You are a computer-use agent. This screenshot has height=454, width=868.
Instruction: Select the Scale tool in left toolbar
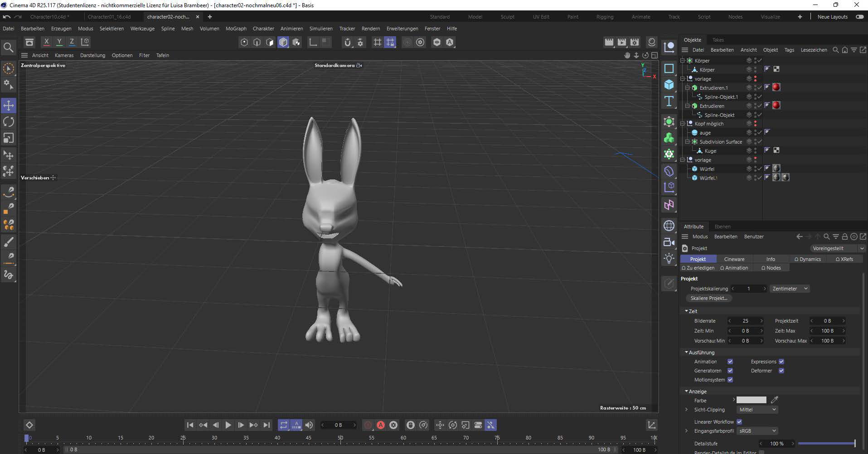pyautogui.click(x=9, y=138)
